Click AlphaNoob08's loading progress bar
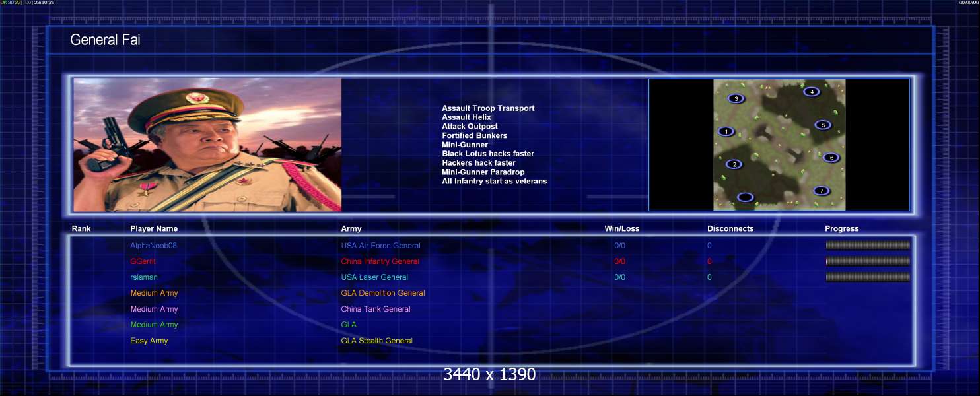 point(868,245)
